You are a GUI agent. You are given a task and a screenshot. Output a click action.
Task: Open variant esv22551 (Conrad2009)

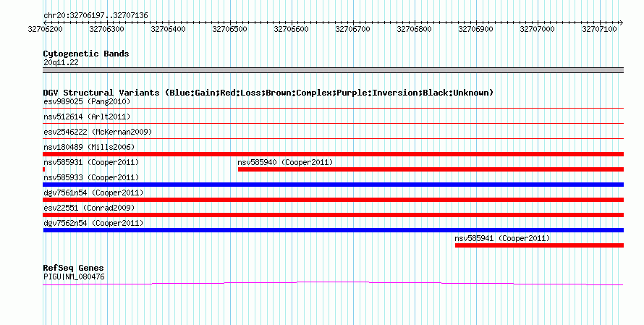pos(89,208)
